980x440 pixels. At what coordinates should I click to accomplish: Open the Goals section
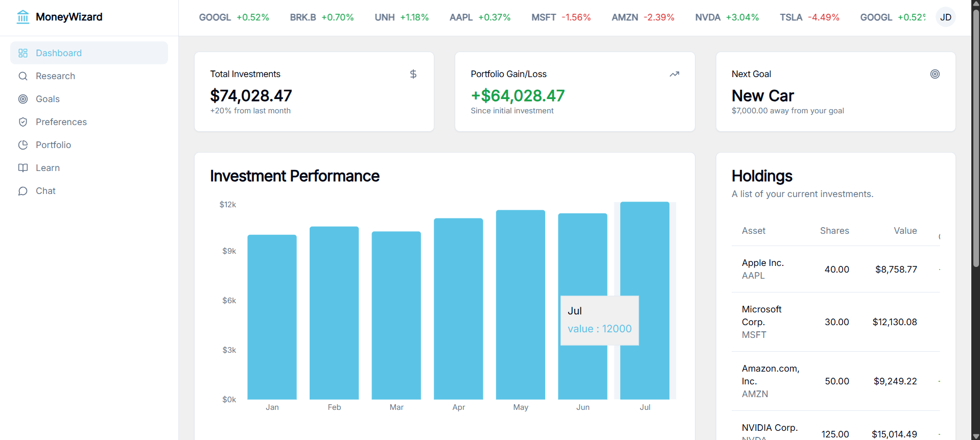click(x=89, y=99)
